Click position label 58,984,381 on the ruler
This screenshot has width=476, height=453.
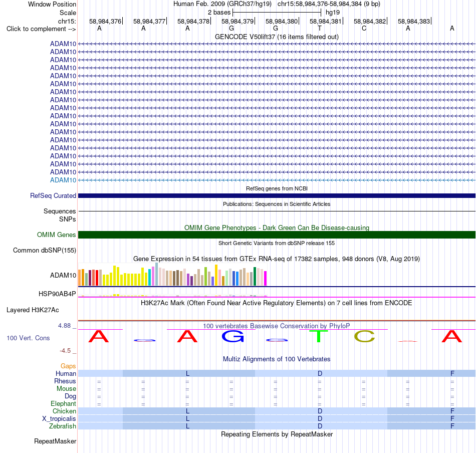325,21
